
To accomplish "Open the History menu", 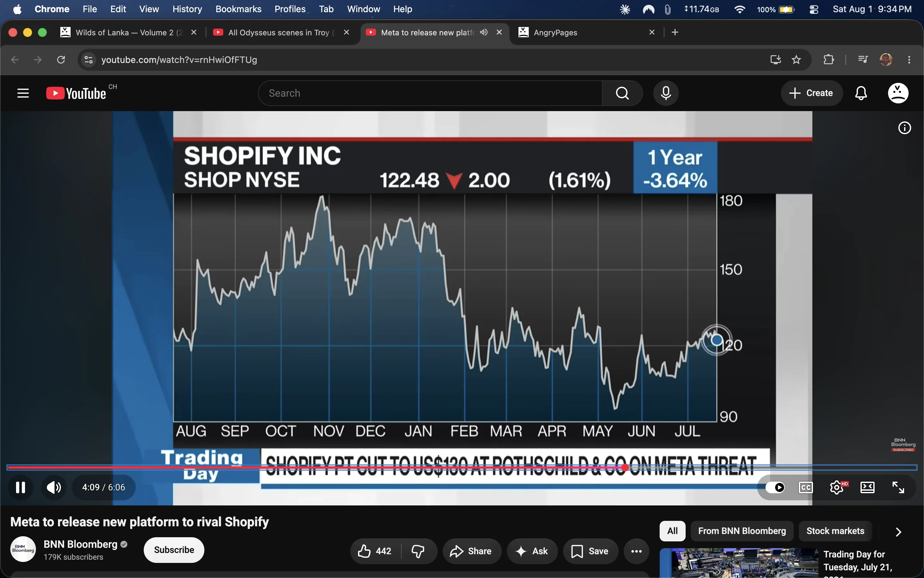I will [x=187, y=9].
